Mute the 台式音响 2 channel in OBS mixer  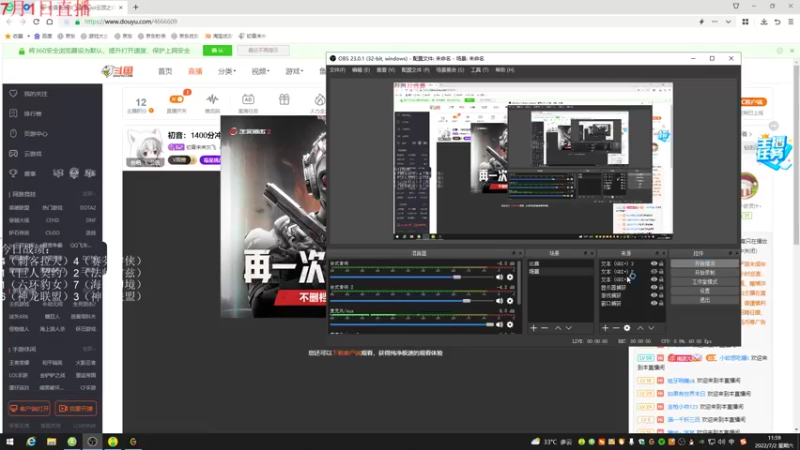pos(499,301)
